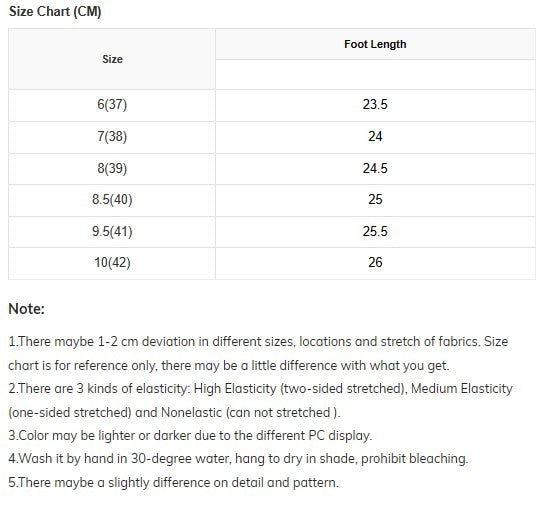Select the Size column header
548x511 pixels.
(112, 59)
